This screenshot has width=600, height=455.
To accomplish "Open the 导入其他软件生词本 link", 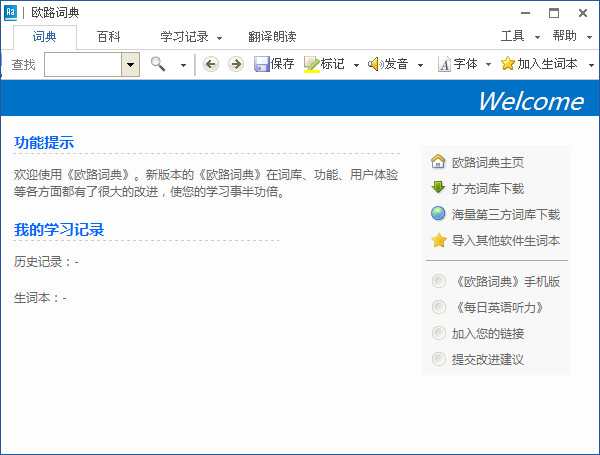I will (505, 241).
